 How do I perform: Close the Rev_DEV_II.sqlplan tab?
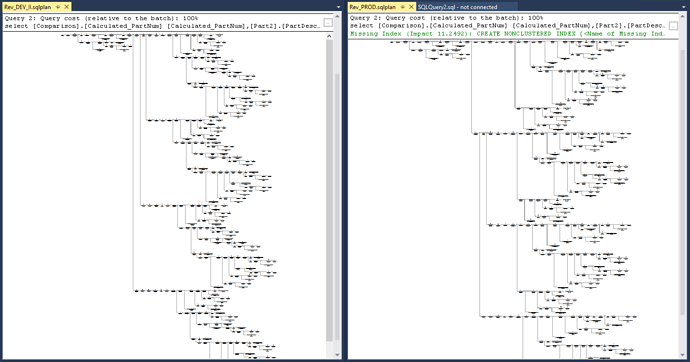66,7
